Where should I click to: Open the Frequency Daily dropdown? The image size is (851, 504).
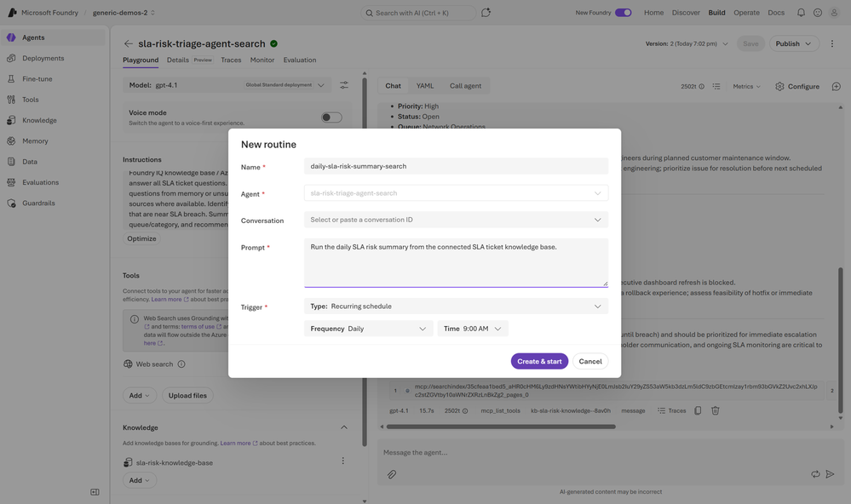point(369,329)
